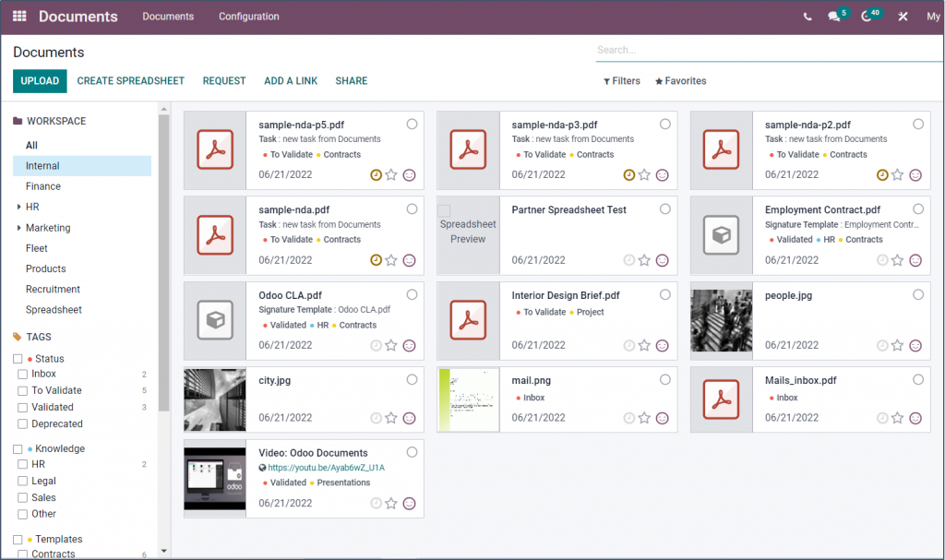
Task: Open the avatar icon on Mails_inbox.pdf card
Action: pyautogui.click(x=915, y=418)
